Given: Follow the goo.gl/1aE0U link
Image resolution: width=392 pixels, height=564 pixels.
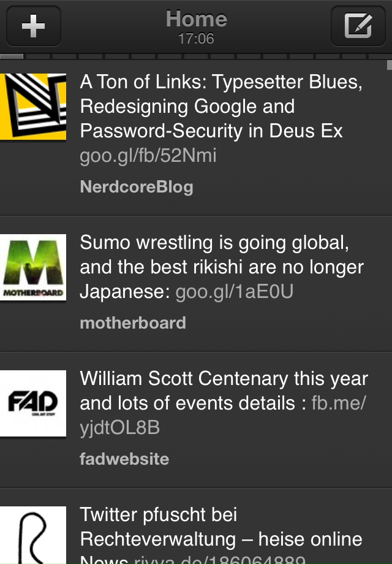Looking at the screenshot, I should pyautogui.click(x=234, y=292).
